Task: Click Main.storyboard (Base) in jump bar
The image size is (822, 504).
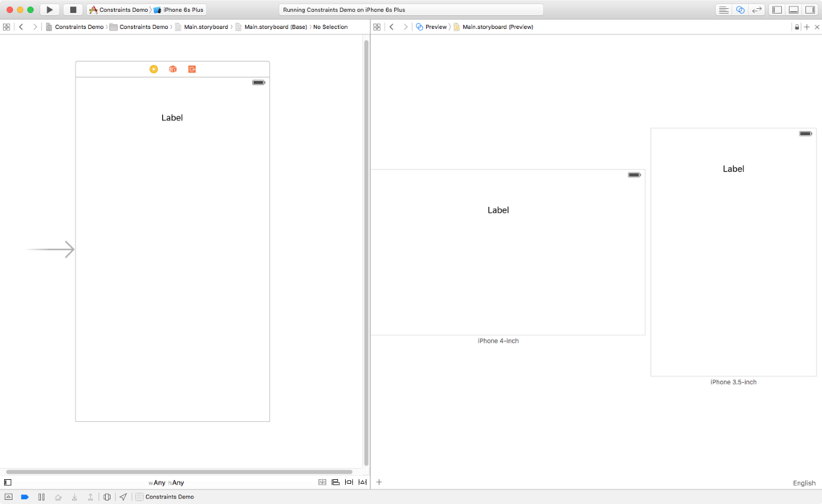Action: point(271,26)
